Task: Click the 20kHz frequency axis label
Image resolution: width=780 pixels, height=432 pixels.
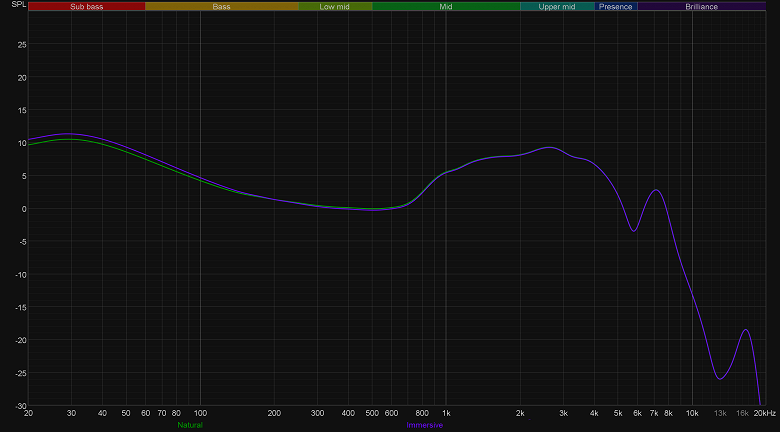Action: pos(765,413)
